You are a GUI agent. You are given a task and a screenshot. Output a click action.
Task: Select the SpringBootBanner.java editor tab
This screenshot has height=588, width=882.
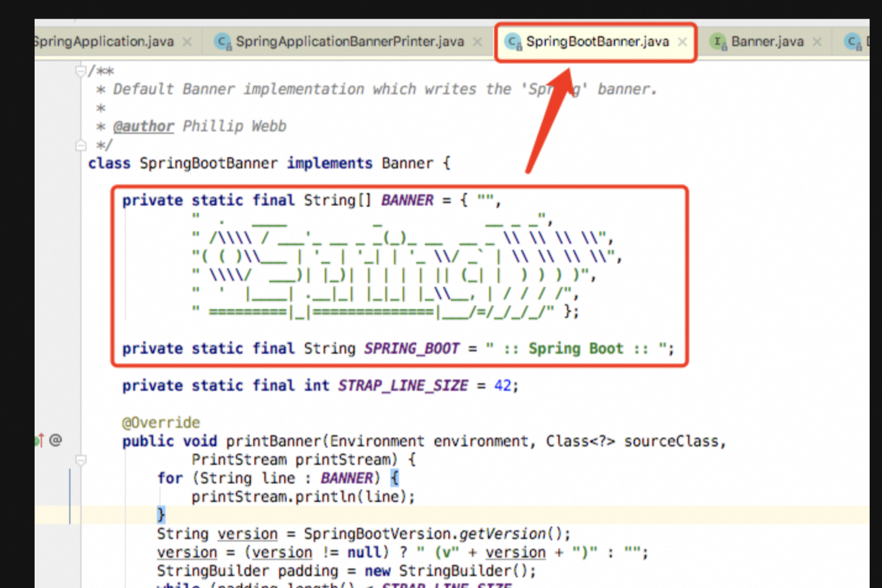(x=597, y=41)
